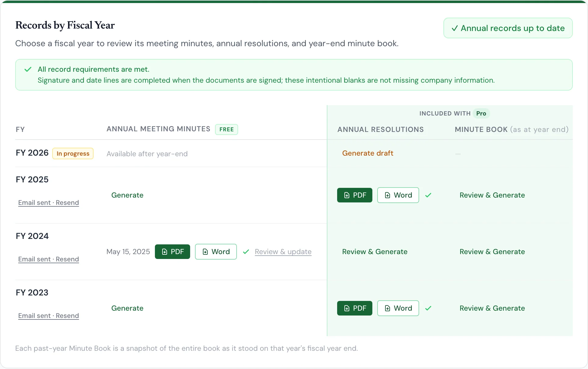
Task: Click the checkmark next to FY 2024 Word button
Action: [x=246, y=252]
